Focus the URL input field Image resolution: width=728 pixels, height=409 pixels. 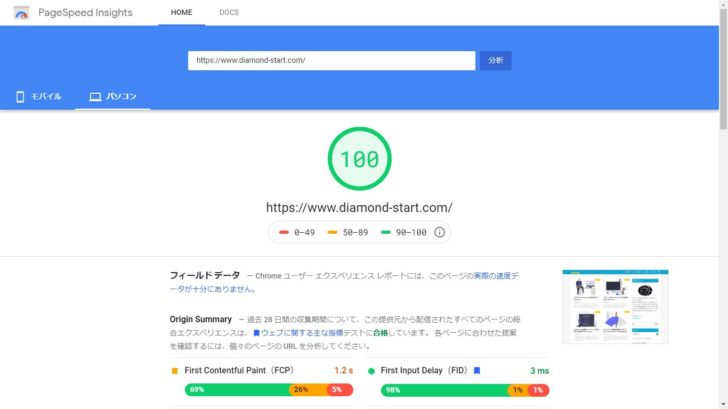coord(332,60)
